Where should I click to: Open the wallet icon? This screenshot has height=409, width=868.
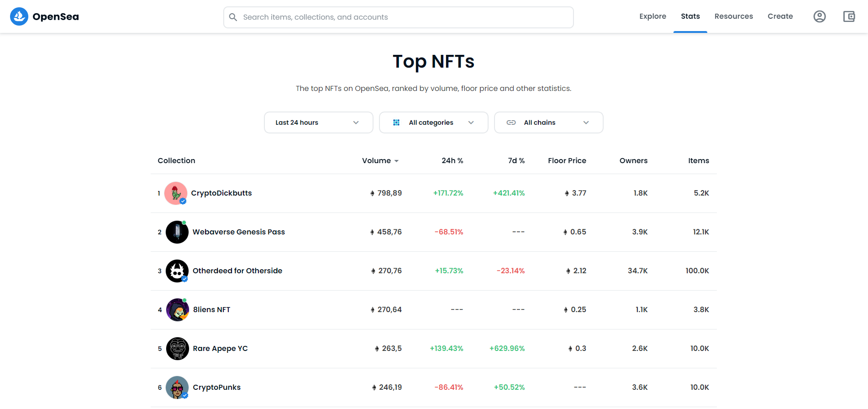[x=849, y=17]
